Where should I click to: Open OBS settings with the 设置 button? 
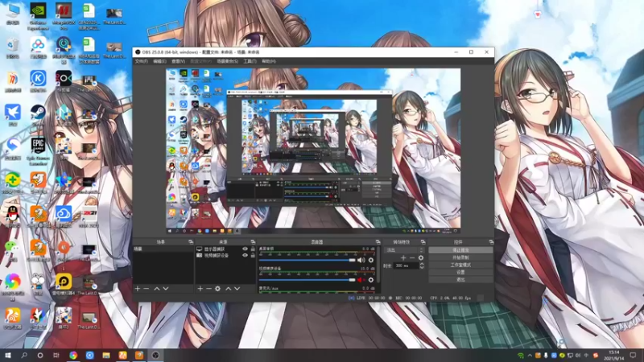460,273
